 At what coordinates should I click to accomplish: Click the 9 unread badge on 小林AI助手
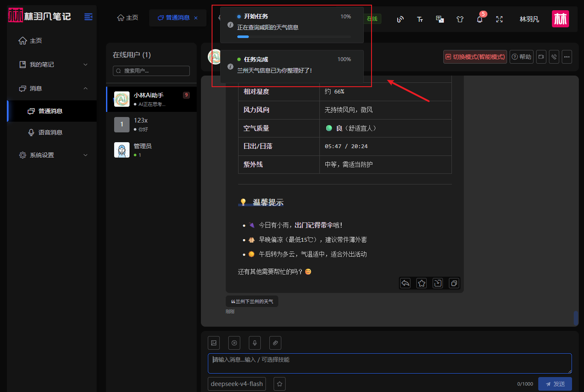186,95
